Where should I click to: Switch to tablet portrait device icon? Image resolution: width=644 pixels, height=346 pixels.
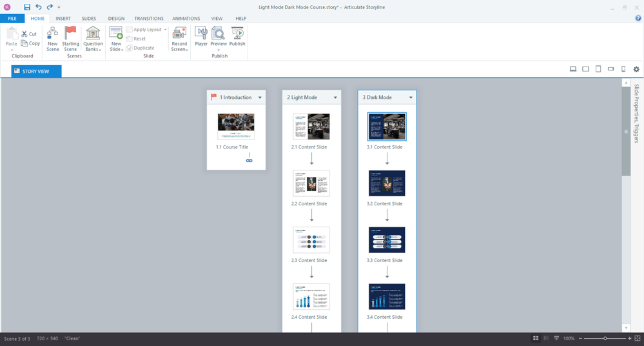pos(598,69)
